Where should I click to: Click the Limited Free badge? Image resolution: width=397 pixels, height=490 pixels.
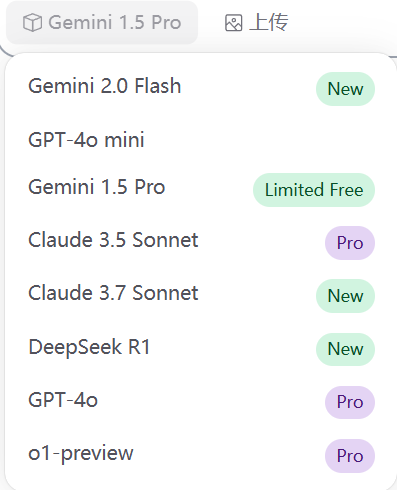point(314,190)
